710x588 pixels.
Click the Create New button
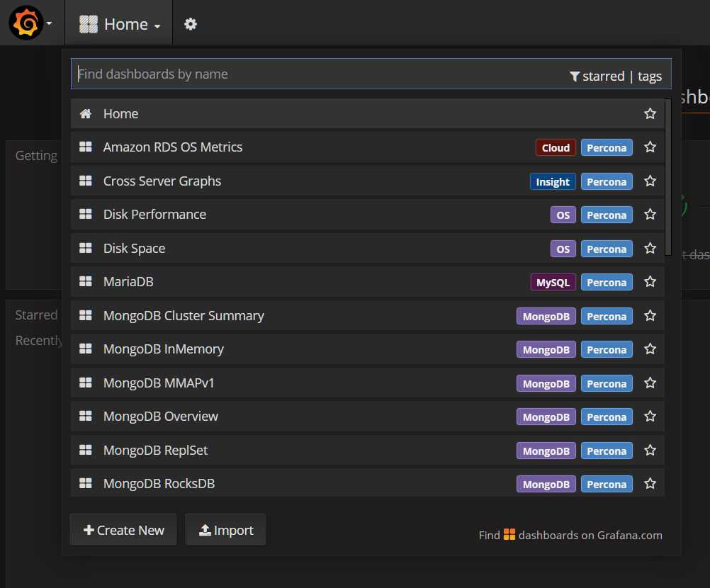(123, 530)
